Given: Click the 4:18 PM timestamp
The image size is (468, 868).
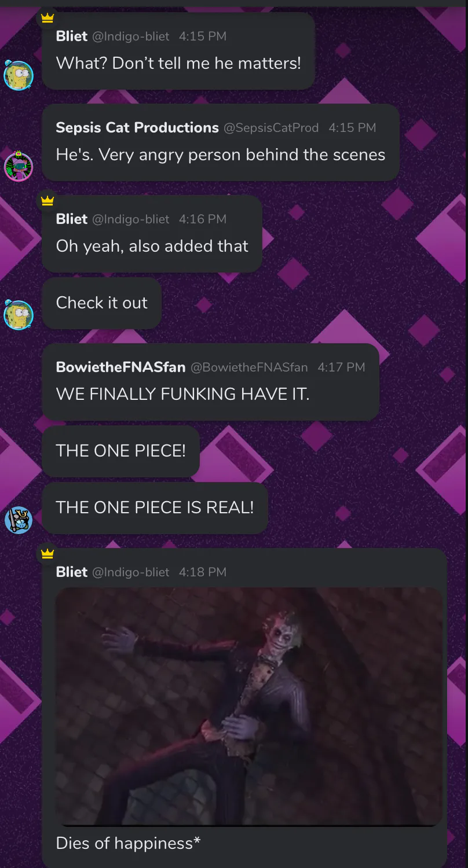Looking at the screenshot, I should point(203,572).
